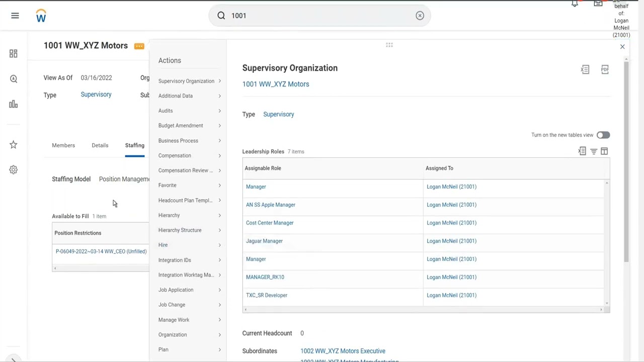The image size is (644, 362).
Task: Select the Staffing tab
Action: (x=134, y=145)
